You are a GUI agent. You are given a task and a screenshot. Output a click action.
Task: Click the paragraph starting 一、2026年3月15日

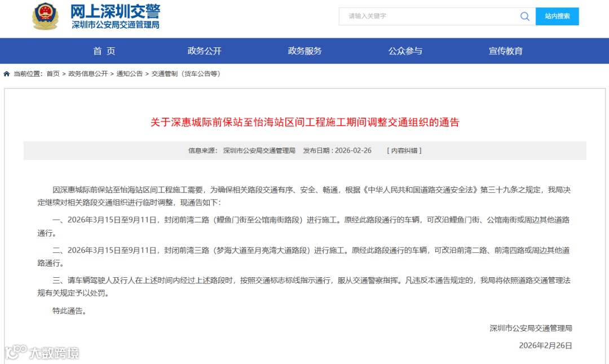point(304,227)
